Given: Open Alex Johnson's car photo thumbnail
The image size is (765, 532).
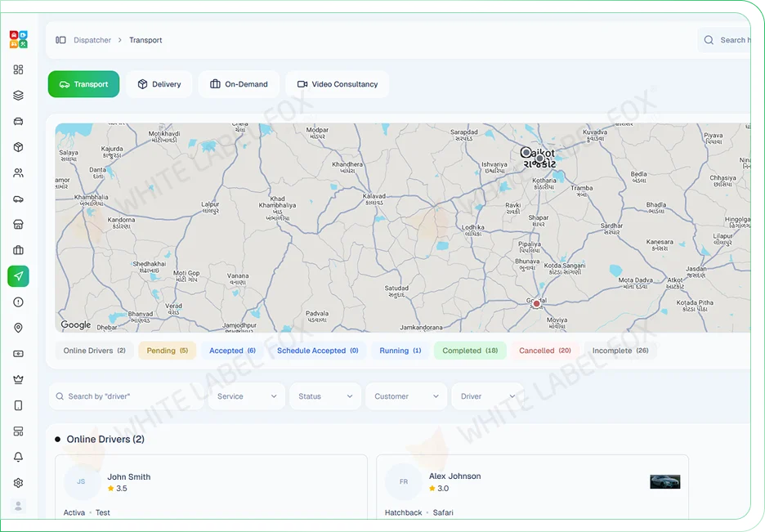Looking at the screenshot, I should (x=665, y=482).
